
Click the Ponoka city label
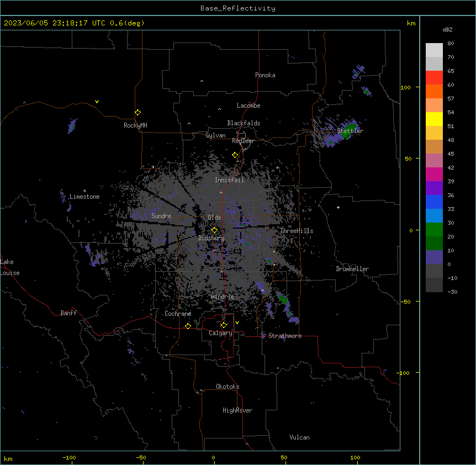[x=265, y=75]
